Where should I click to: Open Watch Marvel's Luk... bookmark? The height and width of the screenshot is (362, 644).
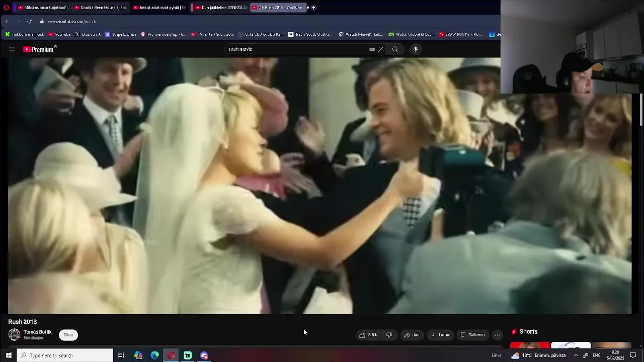coord(361,34)
